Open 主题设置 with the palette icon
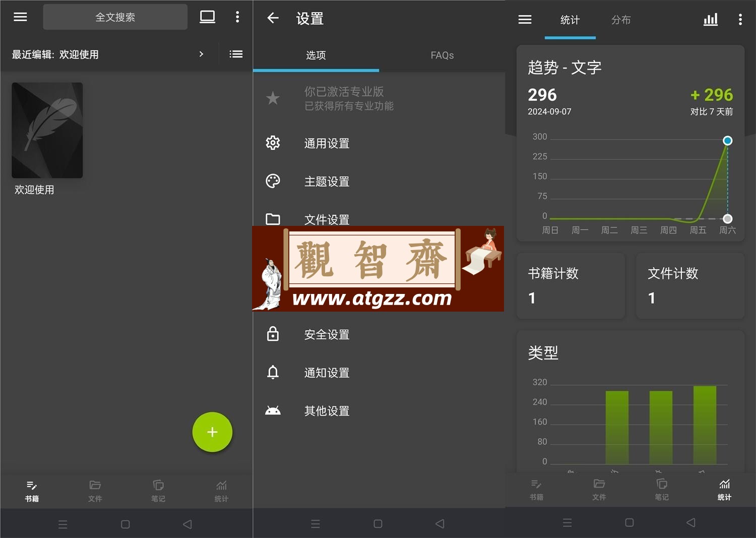756x538 pixels. coord(379,182)
